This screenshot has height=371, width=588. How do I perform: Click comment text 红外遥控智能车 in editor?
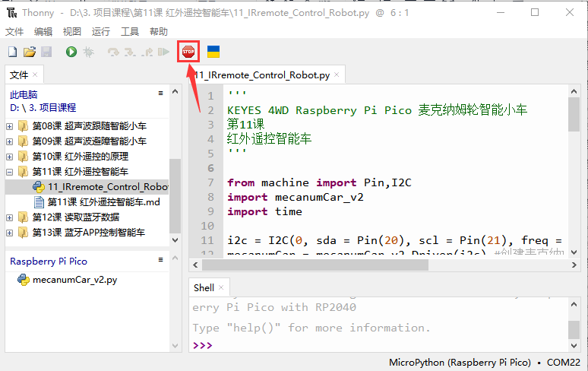point(269,139)
